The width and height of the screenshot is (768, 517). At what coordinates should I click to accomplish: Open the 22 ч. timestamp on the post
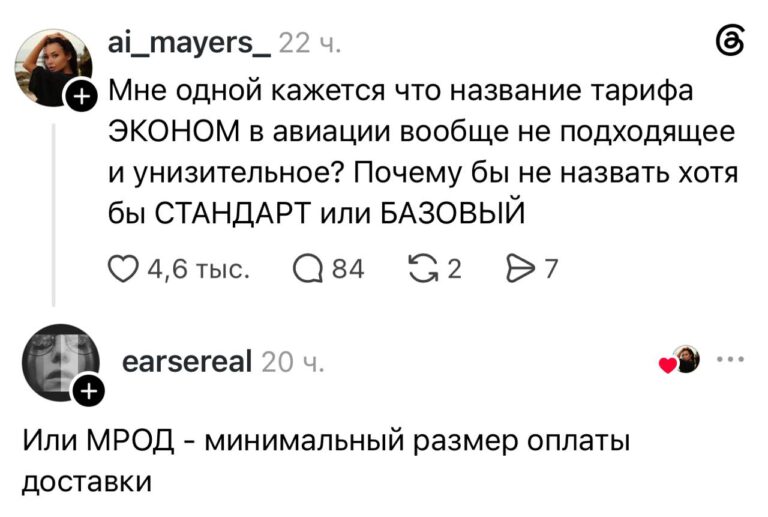coord(309,44)
